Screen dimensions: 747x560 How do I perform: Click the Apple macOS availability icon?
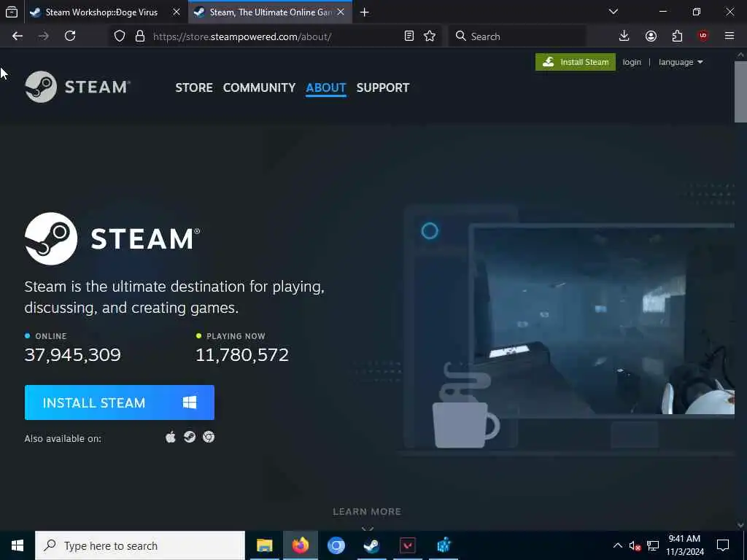tap(171, 437)
